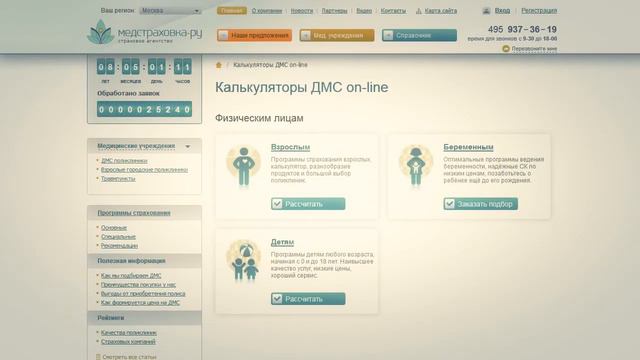Open the Ваш регион dropdown showing Москва

tap(170, 11)
